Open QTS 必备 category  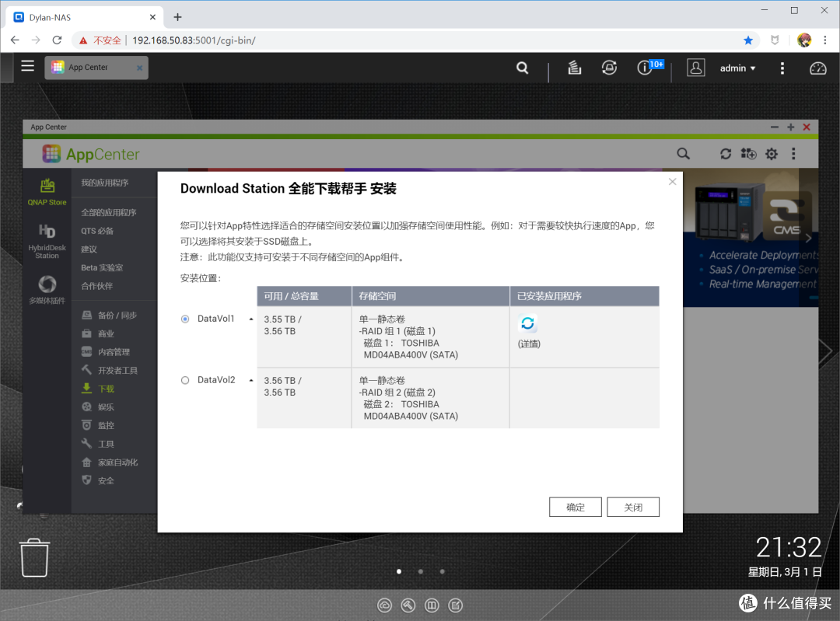pos(97,231)
